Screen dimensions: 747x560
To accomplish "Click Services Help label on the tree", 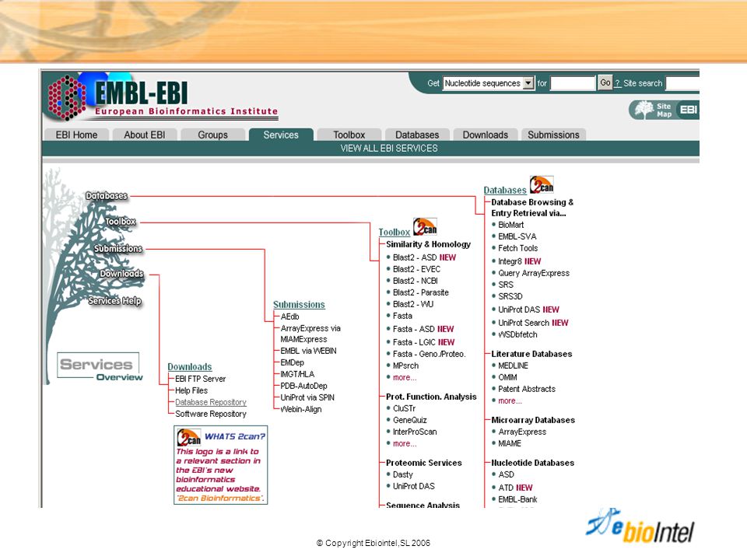I will (115, 301).
